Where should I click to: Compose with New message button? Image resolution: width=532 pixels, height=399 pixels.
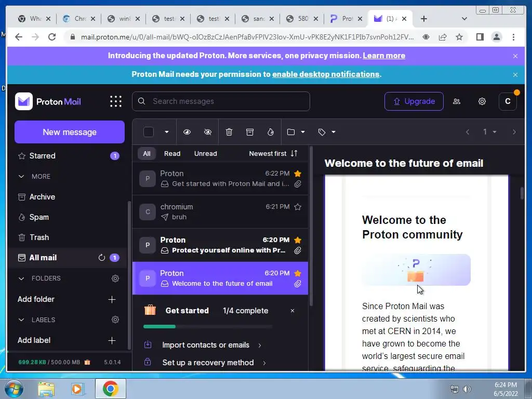70,132
